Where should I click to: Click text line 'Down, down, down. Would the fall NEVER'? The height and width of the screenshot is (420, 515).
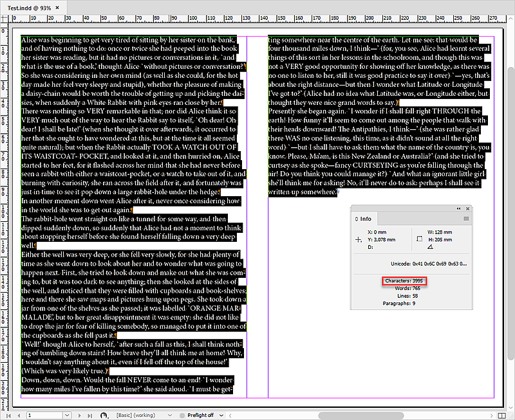pos(127,380)
